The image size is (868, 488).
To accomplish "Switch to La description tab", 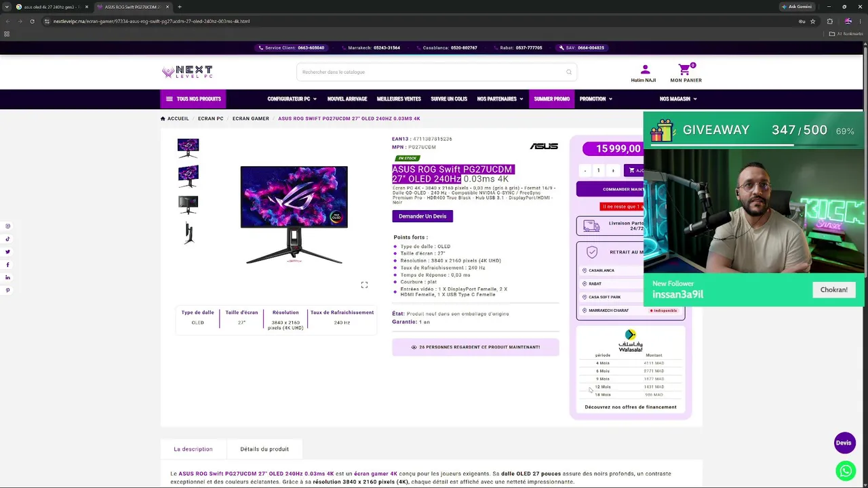I will point(193,449).
